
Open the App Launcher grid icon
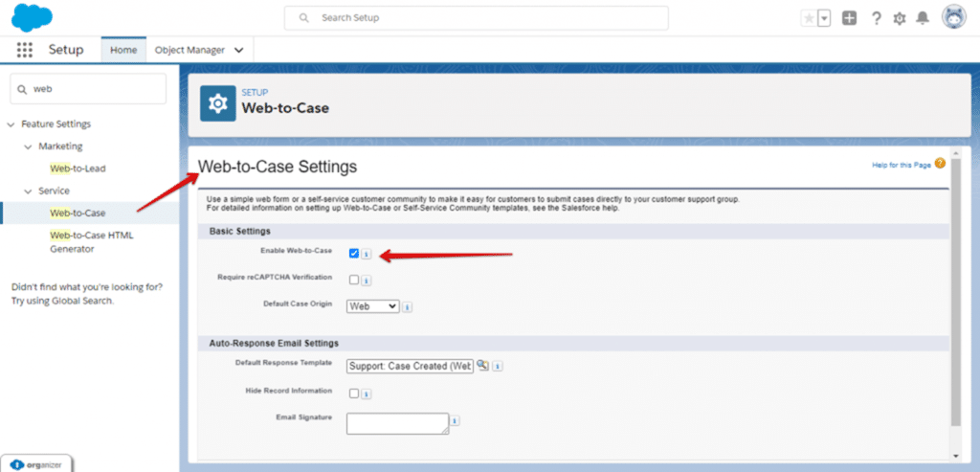point(24,50)
